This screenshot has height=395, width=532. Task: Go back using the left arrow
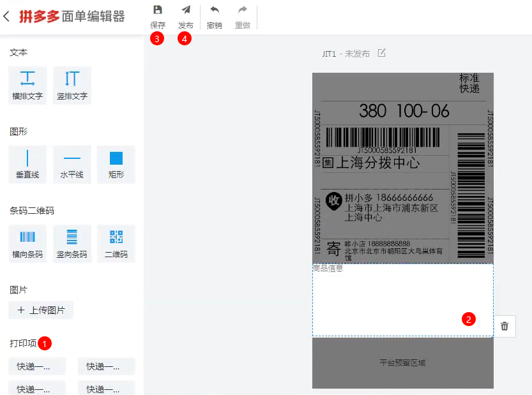pos(6,17)
